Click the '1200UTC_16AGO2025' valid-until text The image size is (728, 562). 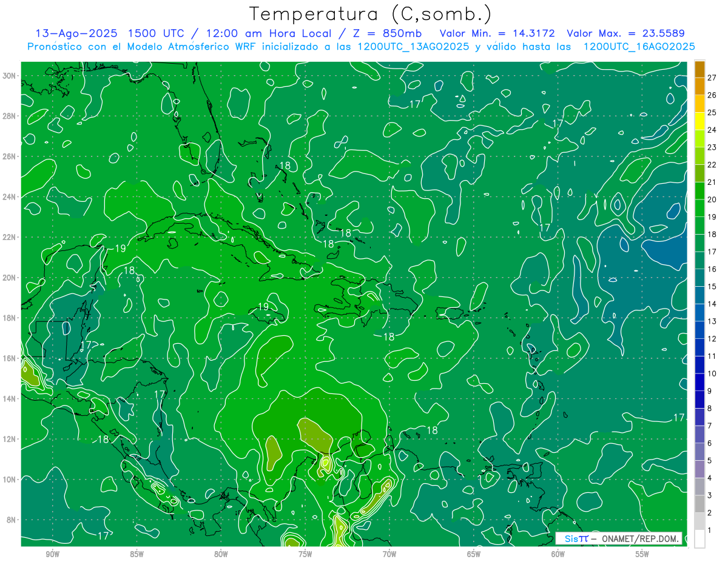click(639, 47)
